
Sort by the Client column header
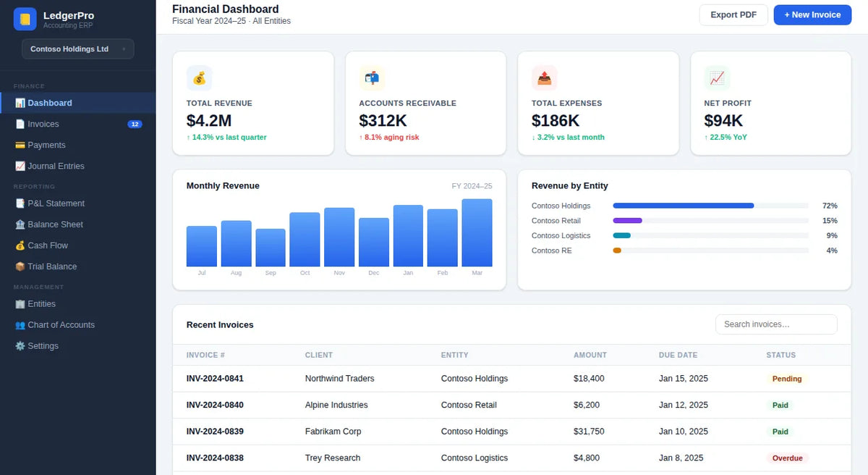tap(319, 355)
